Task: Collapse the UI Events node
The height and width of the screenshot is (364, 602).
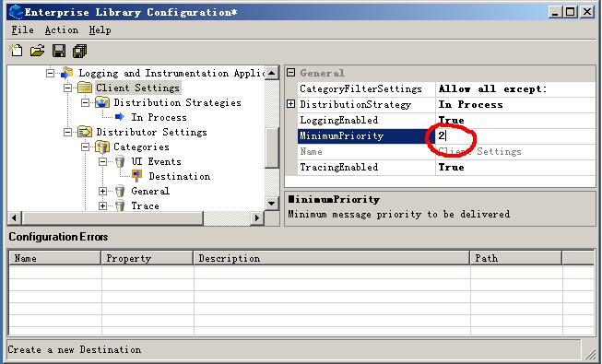Action: (103, 161)
